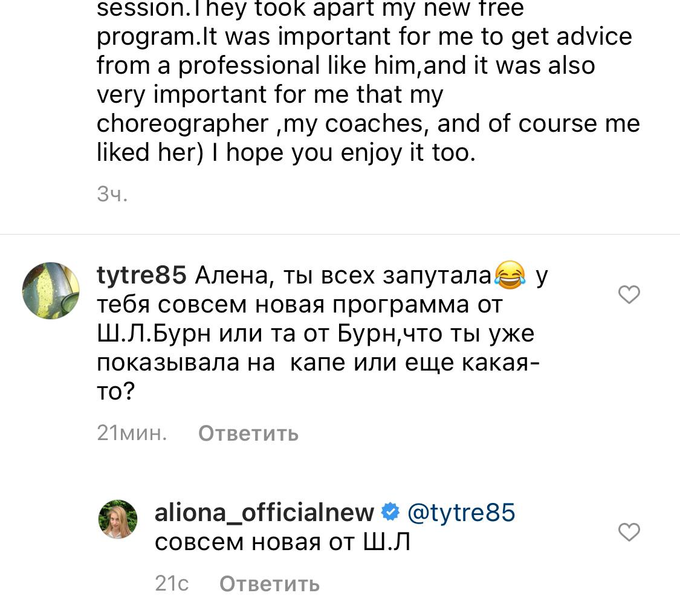Open aliona_officialnew's round profile picture

tap(118, 519)
